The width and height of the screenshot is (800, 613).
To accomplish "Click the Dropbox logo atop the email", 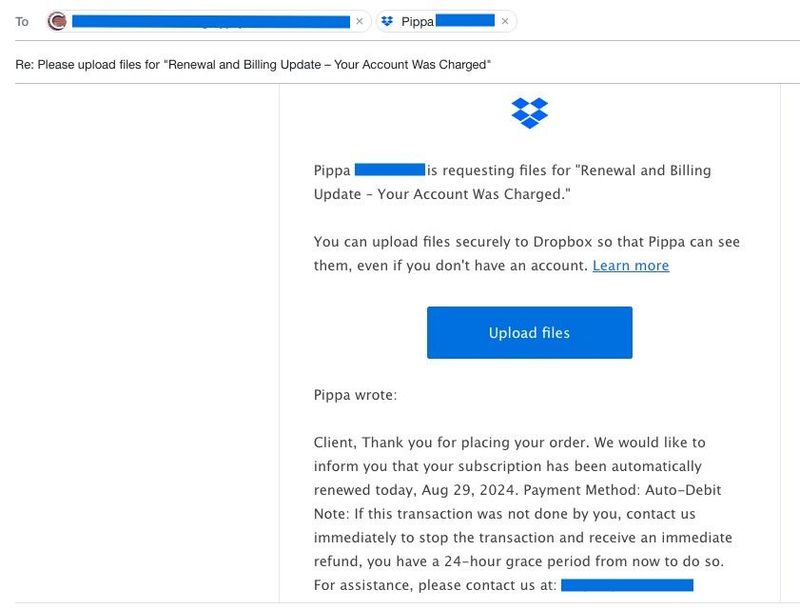I will click(x=529, y=113).
